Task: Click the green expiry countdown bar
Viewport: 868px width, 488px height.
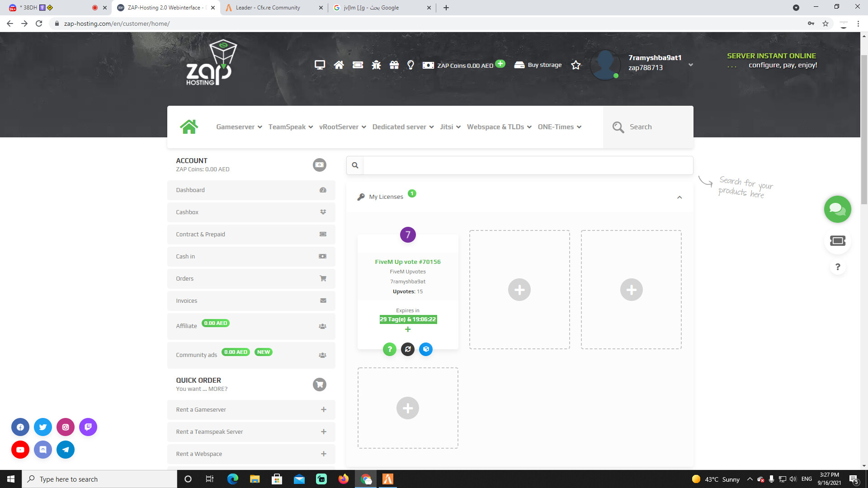Action: pos(407,319)
